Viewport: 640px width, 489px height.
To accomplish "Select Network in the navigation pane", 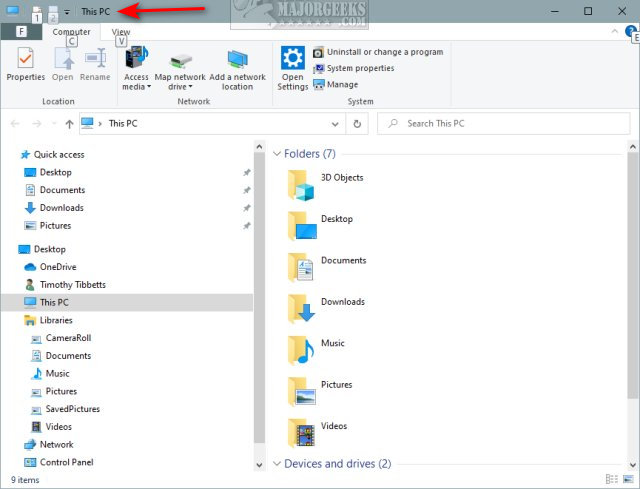I will (56, 445).
